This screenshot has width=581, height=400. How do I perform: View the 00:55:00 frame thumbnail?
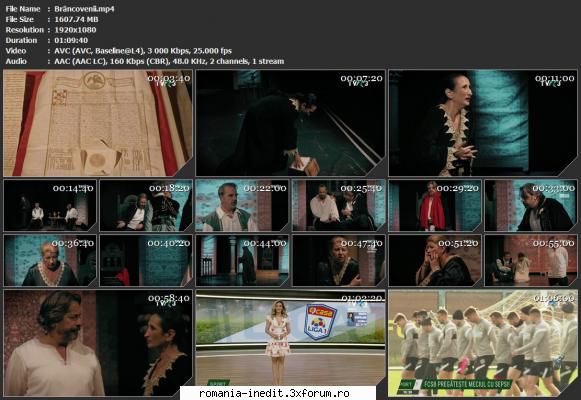(531, 260)
